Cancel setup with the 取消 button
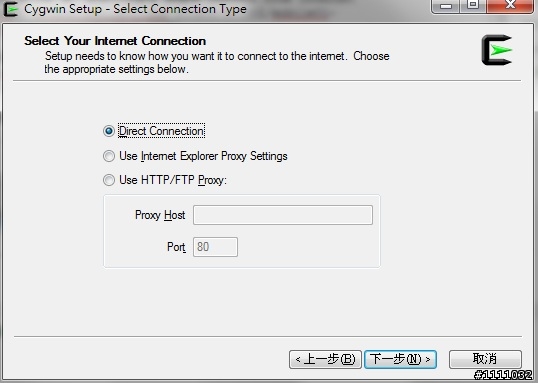This screenshot has width=538, height=383. [x=485, y=359]
